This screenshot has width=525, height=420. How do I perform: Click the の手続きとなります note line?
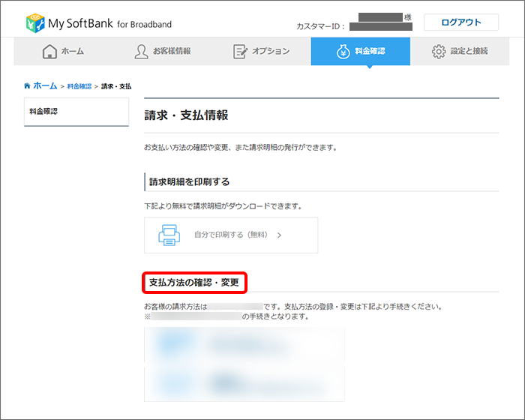226,316
